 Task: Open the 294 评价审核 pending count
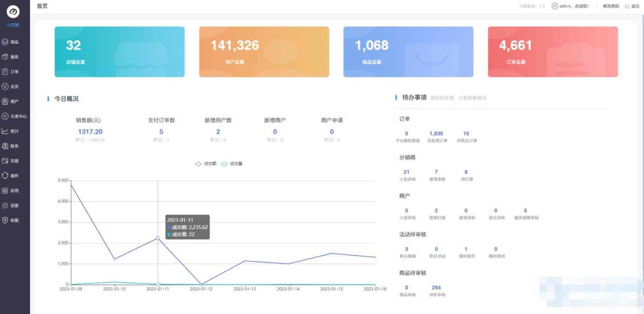coord(436,288)
